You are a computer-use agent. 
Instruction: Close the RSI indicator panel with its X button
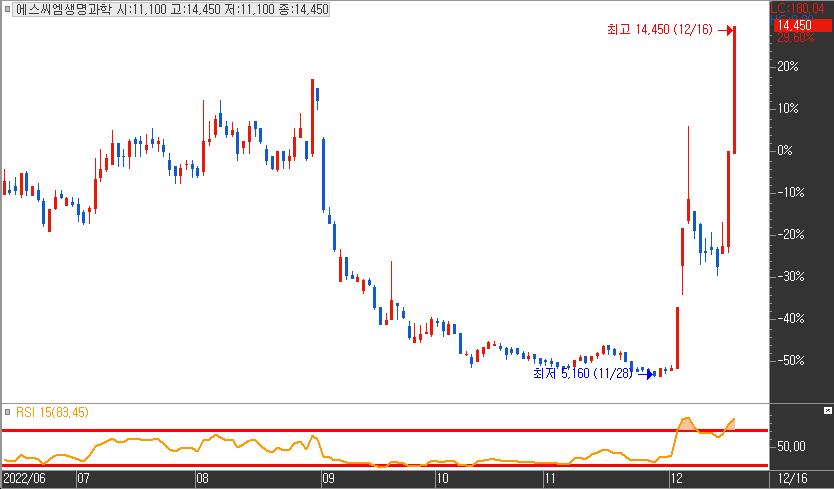coord(828,410)
